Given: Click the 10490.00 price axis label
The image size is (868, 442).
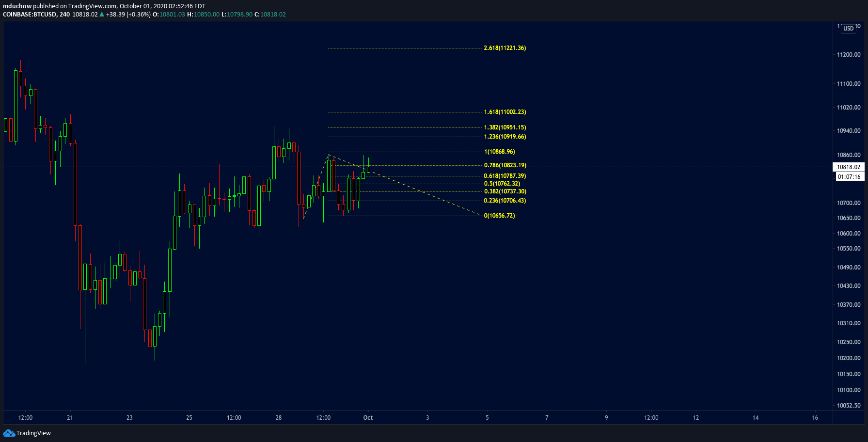Looking at the screenshot, I should coord(849,268).
